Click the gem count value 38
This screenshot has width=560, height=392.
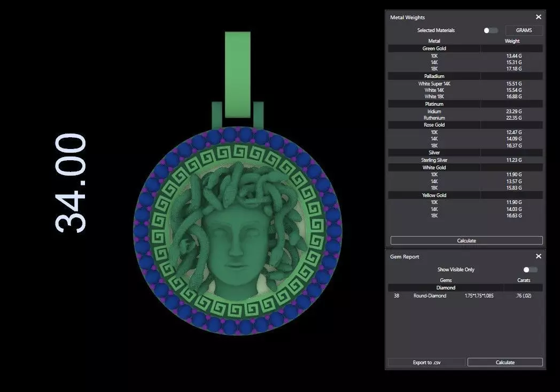396,296
